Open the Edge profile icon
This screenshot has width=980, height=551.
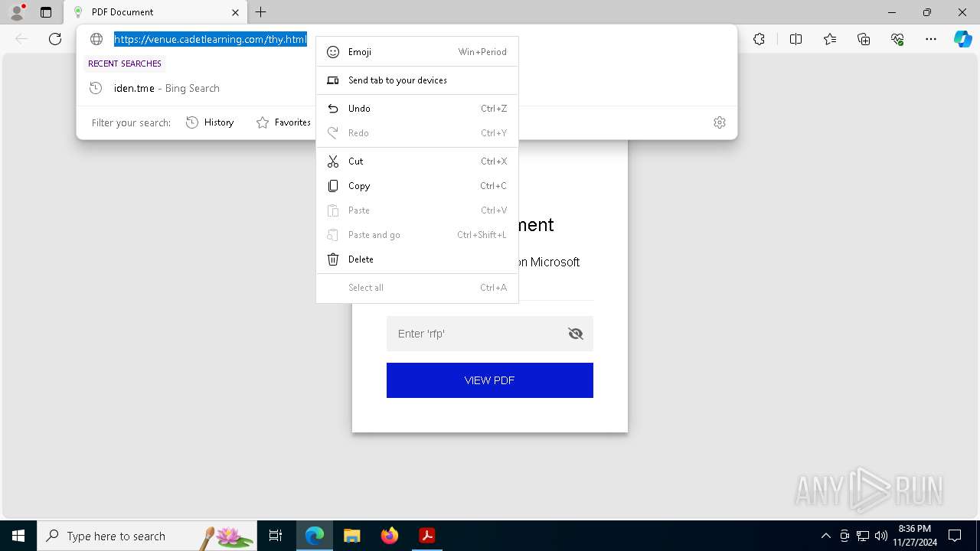coord(17,11)
